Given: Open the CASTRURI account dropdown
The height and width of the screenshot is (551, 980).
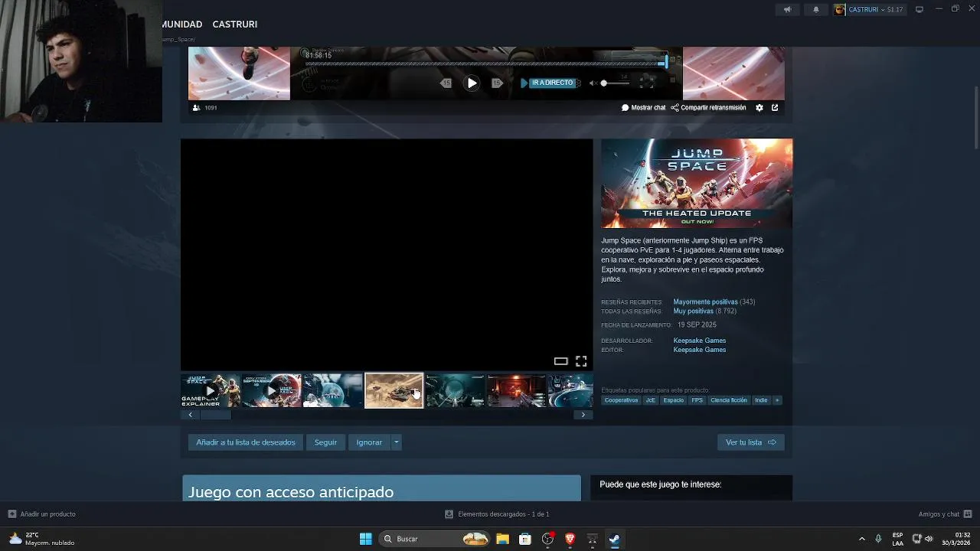Looking at the screenshot, I should click(x=869, y=9).
